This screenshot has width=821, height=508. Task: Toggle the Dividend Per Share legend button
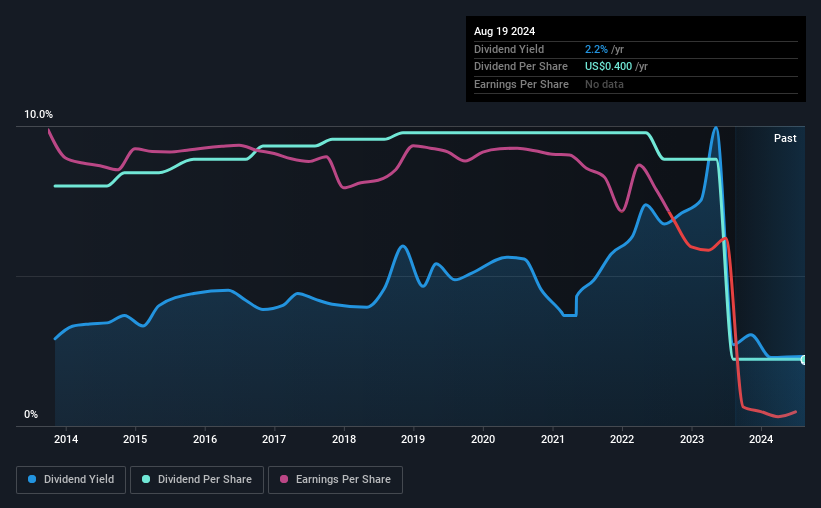(x=197, y=480)
